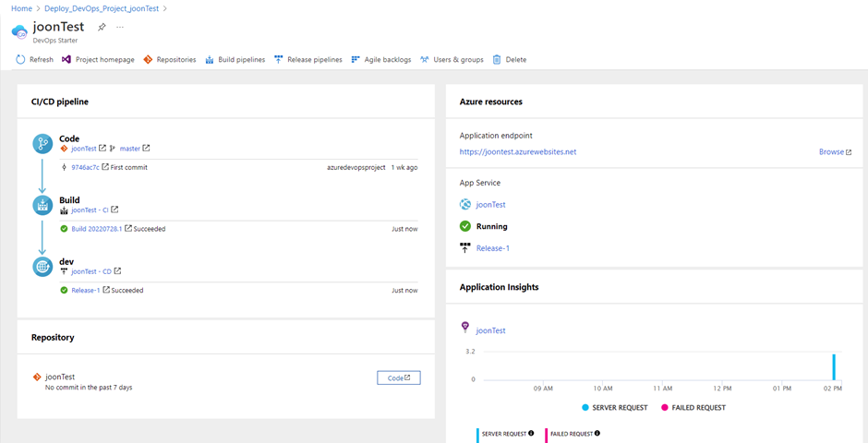Open the more options ellipsis next to joonTest
868x443 pixels.
tap(120, 27)
